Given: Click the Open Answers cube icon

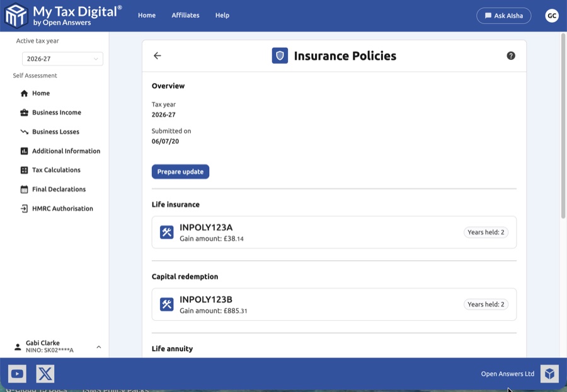Looking at the screenshot, I should 549,374.
